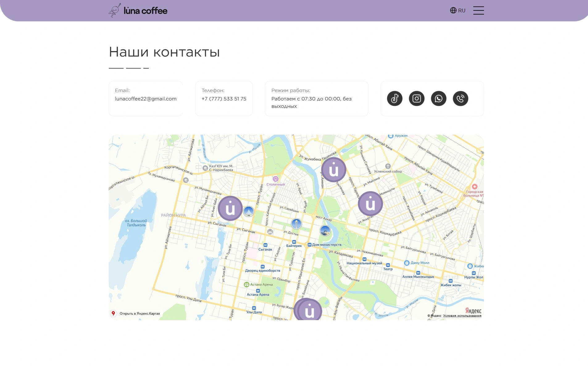
Task: Click the Городская больница marker
Action: (x=474, y=187)
